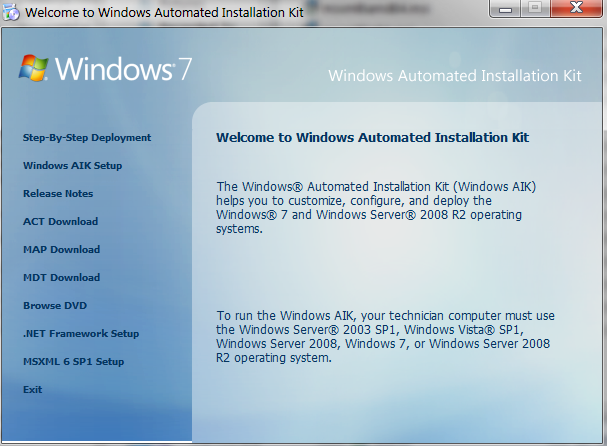
Task: Click the heading "Welcome to Windows Automated Installation Kit"
Action: click(x=372, y=137)
